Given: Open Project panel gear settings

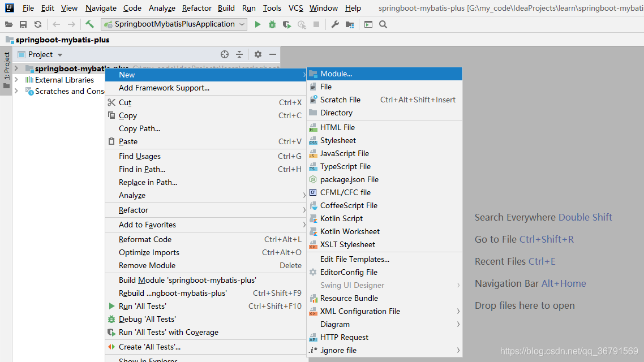Looking at the screenshot, I should tap(258, 54).
